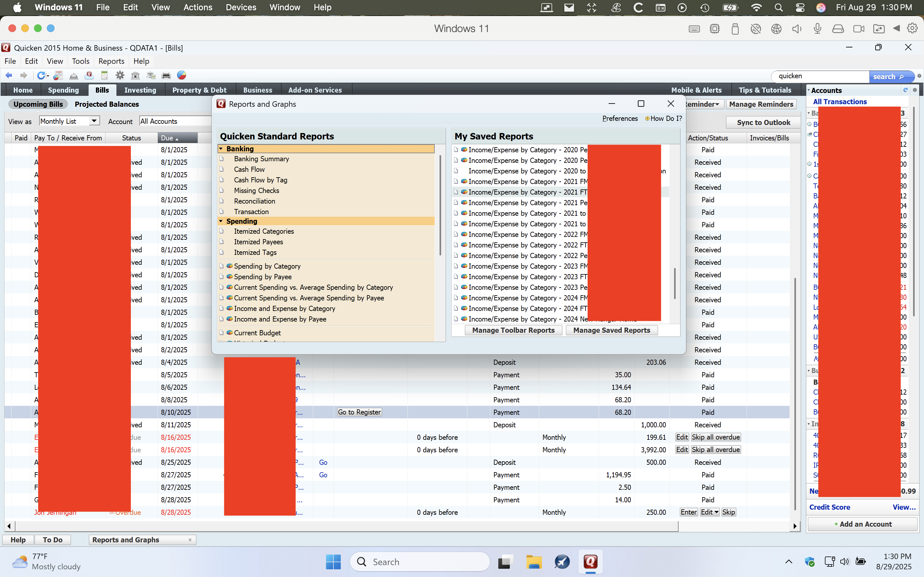The height and width of the screenshot is (577, 924).
Task: Click the Quicken icon in Windows taskbar
Action: (x=590, y=562)
